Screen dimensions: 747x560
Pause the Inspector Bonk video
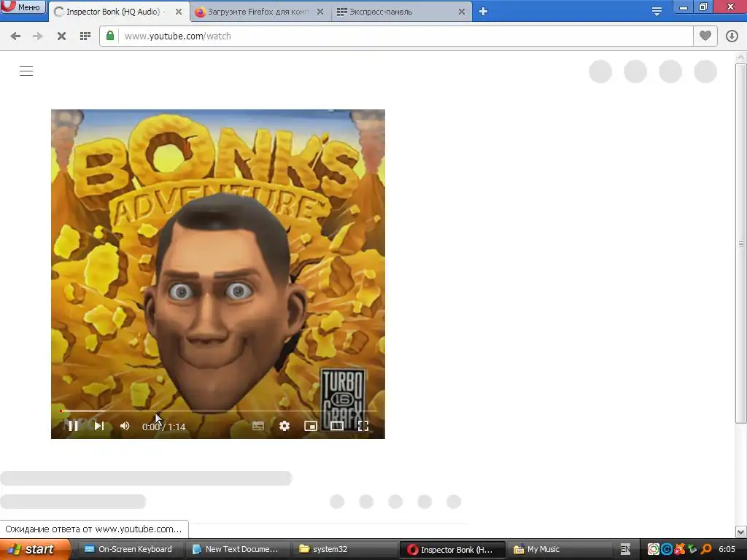(73, 426)
